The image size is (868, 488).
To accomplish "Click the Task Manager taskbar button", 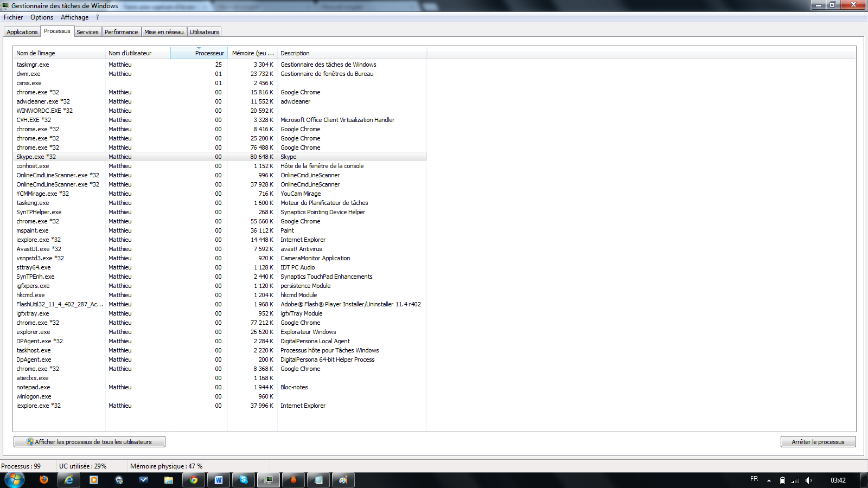I will click(x=269, y=480).
